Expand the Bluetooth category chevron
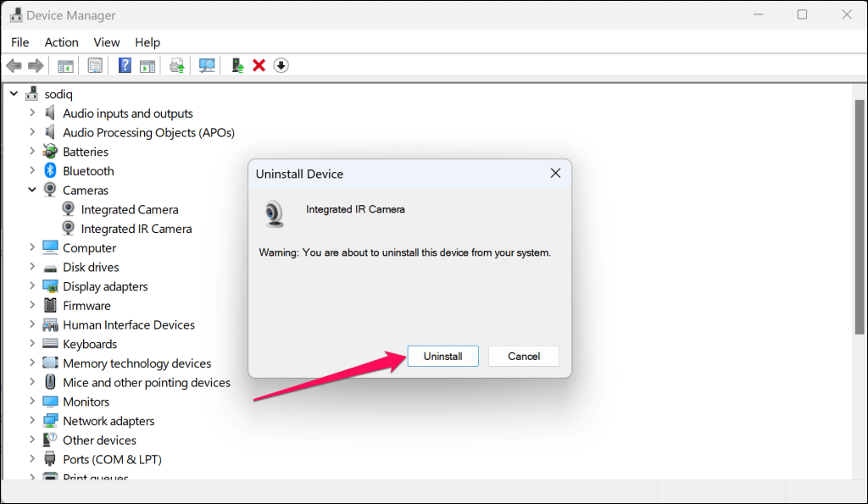Image resolution: width=868 pixels, height=504 pixels. 32,170
